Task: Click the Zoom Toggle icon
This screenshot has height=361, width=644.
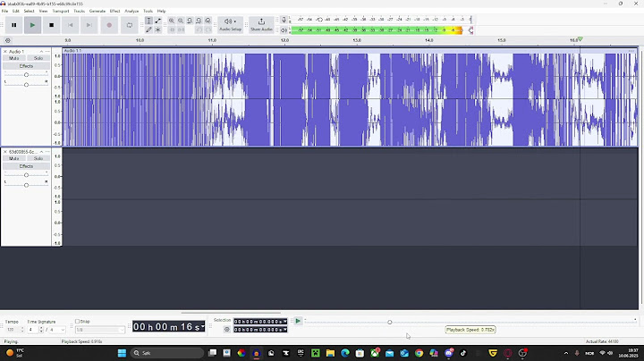Action: click(208, 21)
